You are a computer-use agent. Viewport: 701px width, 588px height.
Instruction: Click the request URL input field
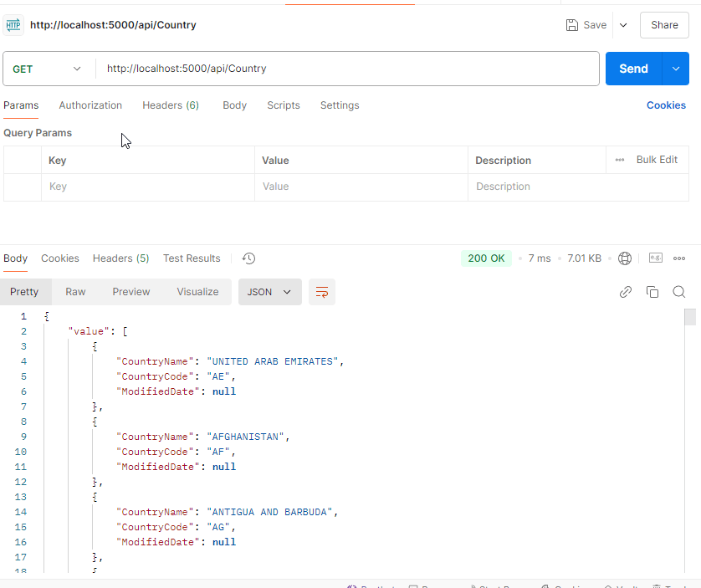pos(347,69)
